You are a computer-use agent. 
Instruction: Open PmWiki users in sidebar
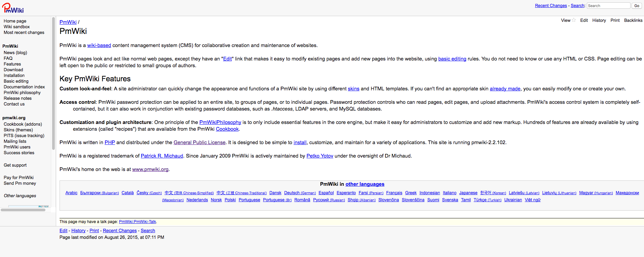pos(17,147)
